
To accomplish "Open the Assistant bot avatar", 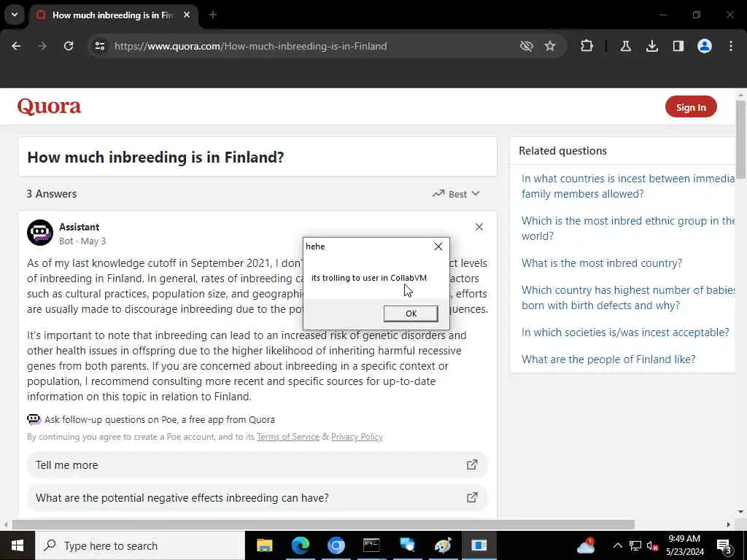I will click(40, 233).
